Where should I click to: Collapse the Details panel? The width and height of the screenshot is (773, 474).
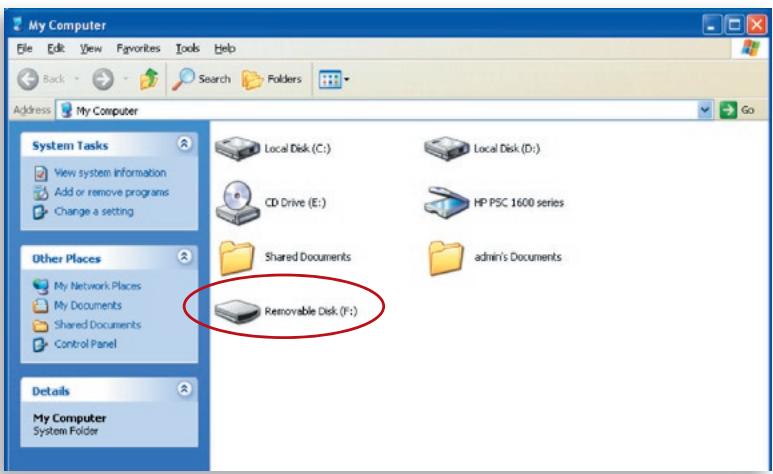coord(184,389)
